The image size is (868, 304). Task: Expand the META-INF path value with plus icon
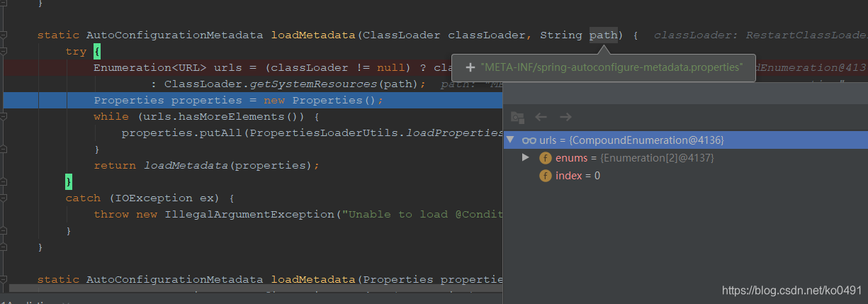(470, 67)
